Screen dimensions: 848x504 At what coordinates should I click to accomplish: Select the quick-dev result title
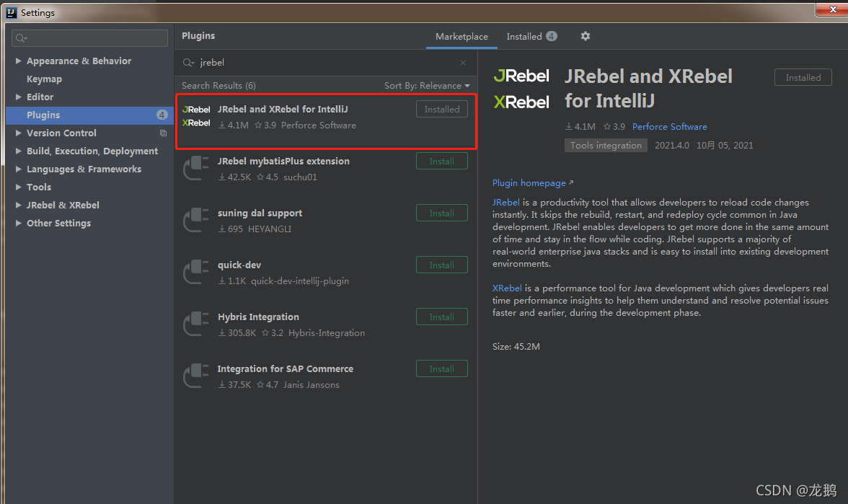click(239, 265)
